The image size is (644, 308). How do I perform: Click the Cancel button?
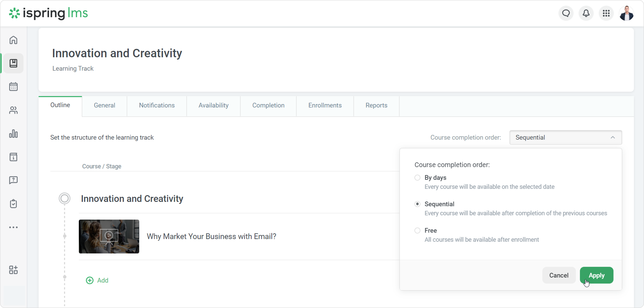pyautogui.click(x=559, y=275)
